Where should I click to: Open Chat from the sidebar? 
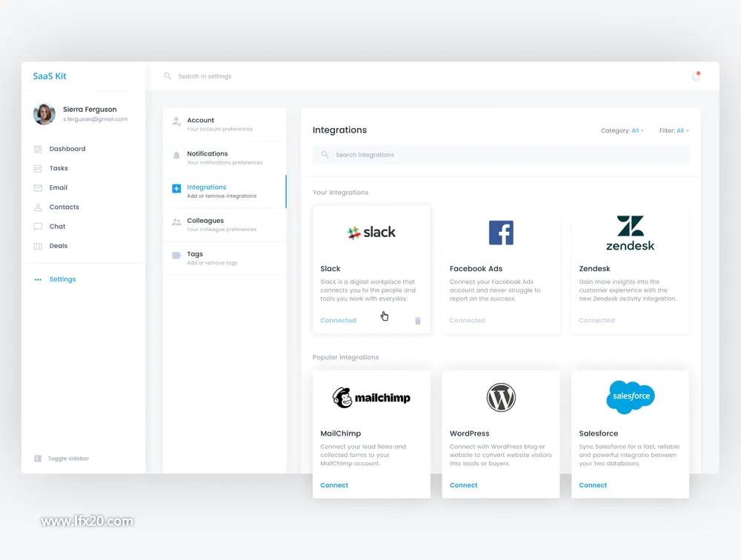[x=57, y=227]
